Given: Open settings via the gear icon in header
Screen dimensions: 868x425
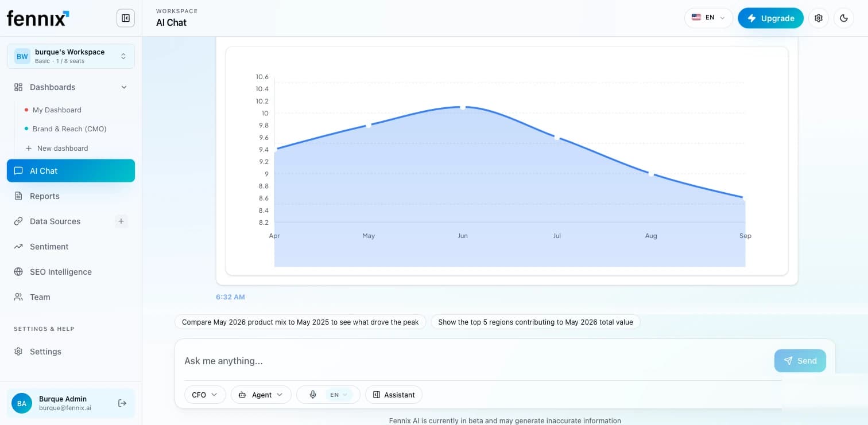Looking at the screenshot, I should coord(819,18).
